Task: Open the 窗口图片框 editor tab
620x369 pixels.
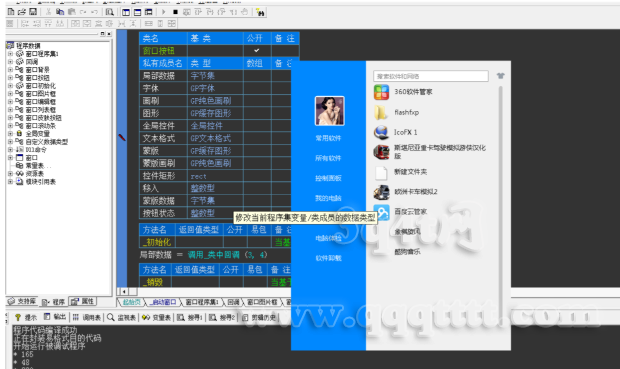Action: click(262, 302)
